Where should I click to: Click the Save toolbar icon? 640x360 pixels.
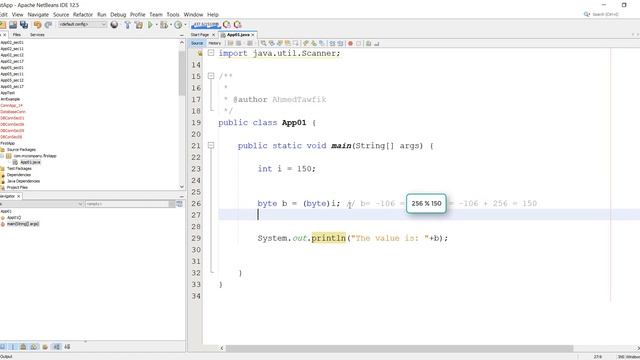(13, 25)
